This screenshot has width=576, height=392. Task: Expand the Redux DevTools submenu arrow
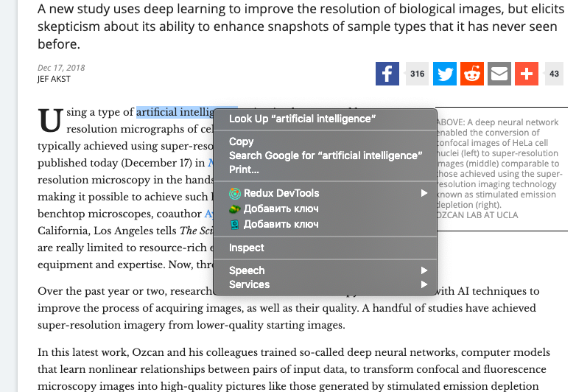pyautogui.click(x=424, y=194)
